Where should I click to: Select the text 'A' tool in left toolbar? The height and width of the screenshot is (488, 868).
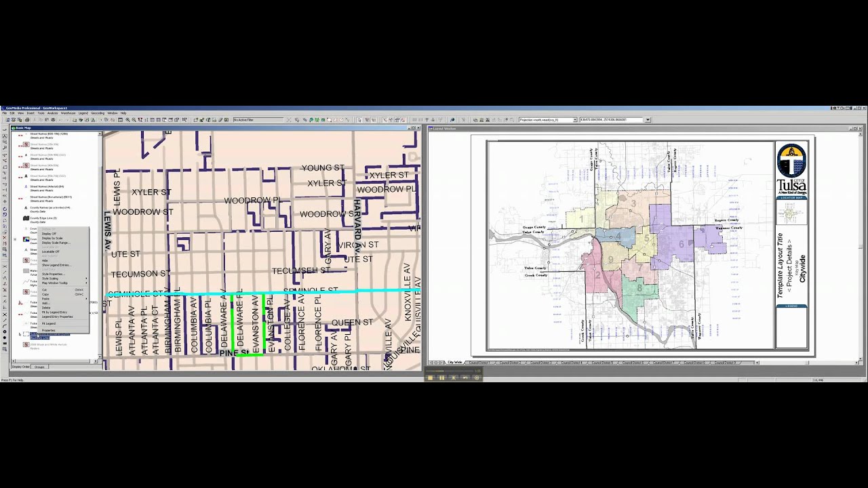pyautogui.click(x=5, y=136)
